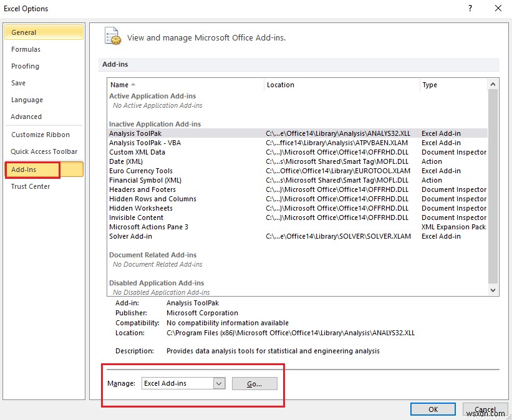Toggle Name column sort order
Viewport: 512px width, 420px height.
(118, 85)
